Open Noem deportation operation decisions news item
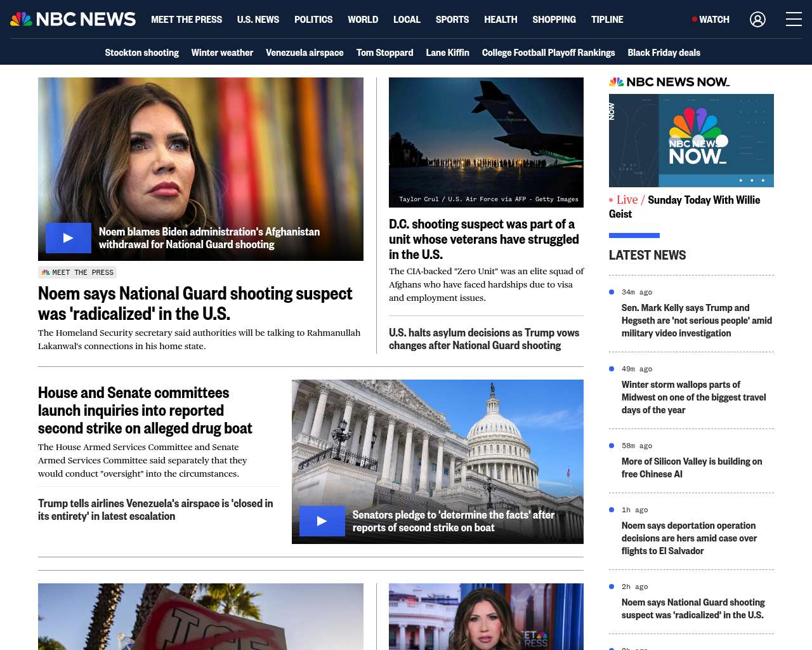812x650 pixels. click(690, 538)
